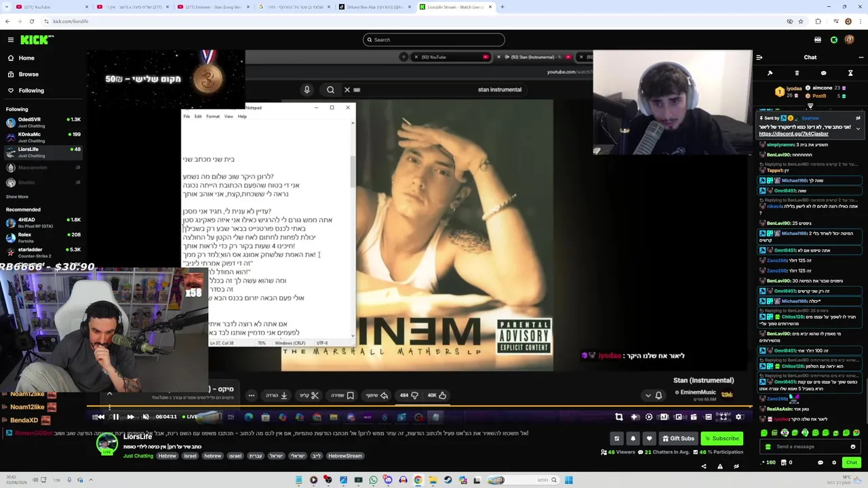Screen dimensions: 868x488
Task: Toggle follow heart for LiorsLife
Action: (649, 439)
